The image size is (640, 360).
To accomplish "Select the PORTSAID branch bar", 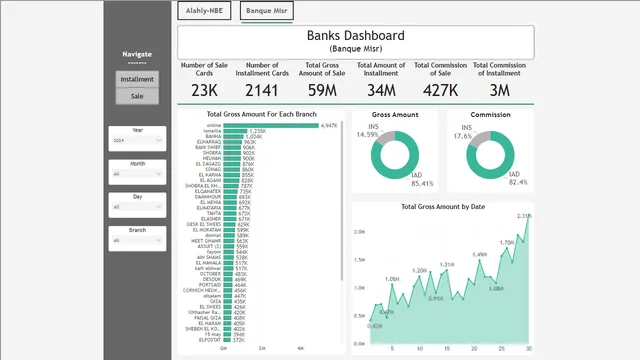I will [x=228, y=285].
